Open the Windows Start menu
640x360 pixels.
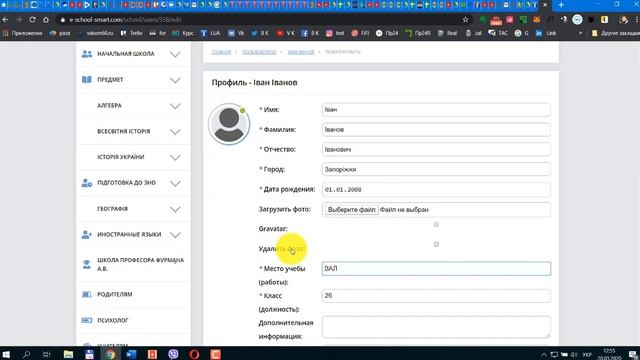6,354
